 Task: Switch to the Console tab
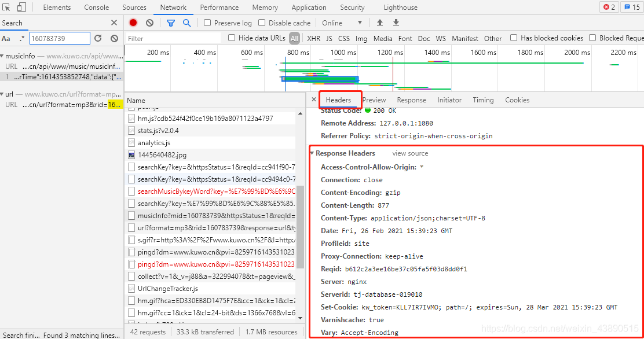(97, 8)
